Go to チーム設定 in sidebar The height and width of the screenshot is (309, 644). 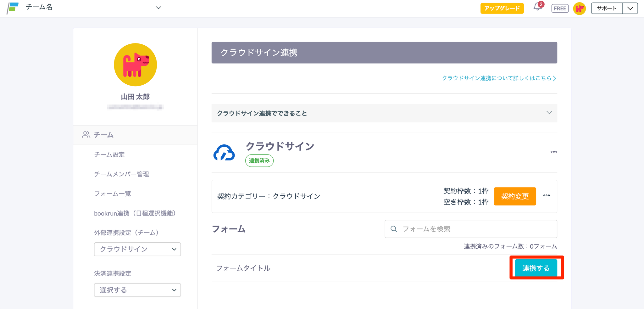click(x=109, y=154)
